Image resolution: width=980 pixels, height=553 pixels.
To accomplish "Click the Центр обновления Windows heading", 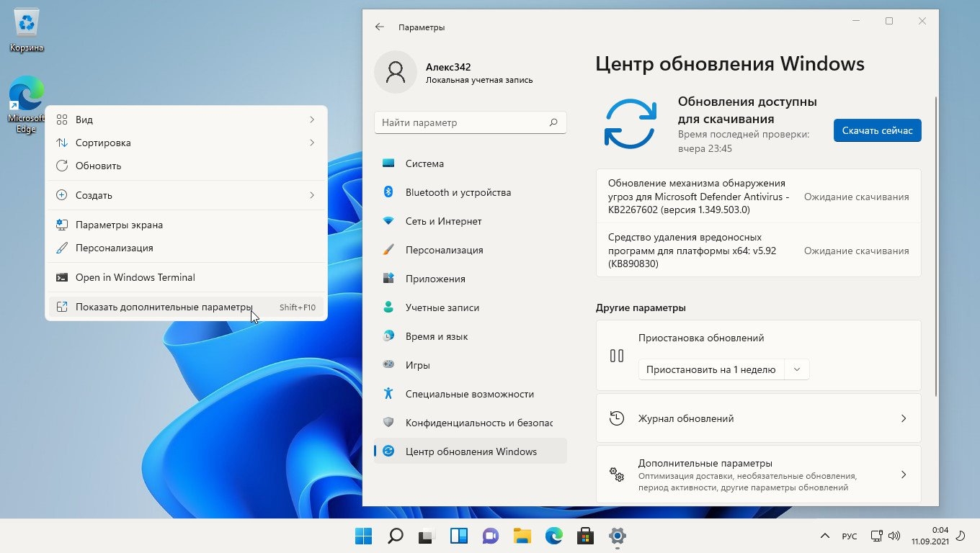I will click(730, 64).
